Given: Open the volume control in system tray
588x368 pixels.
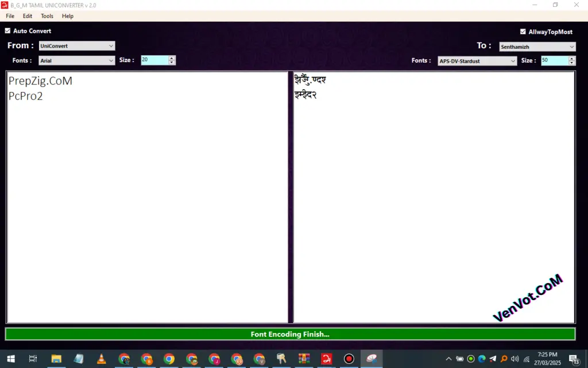Looking at the screenshot, I should tap(515, 359).
